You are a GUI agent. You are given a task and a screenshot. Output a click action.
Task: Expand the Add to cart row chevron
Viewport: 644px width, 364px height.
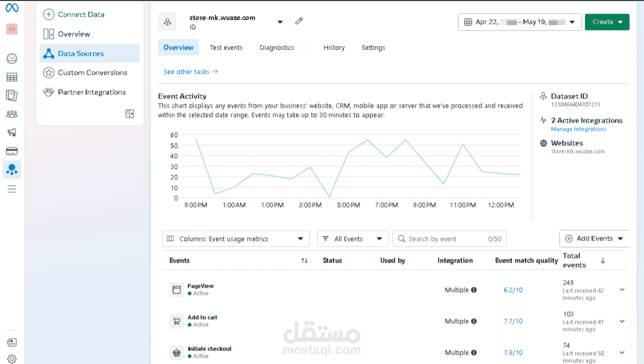point(622,321)
